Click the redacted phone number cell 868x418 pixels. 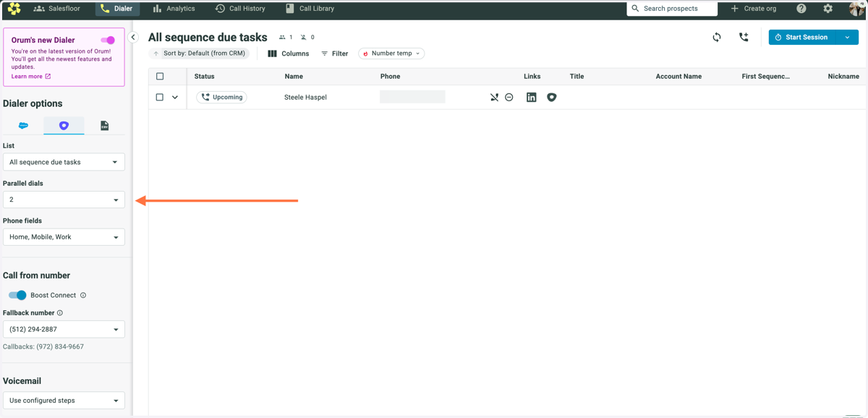[x=412, y=97]
